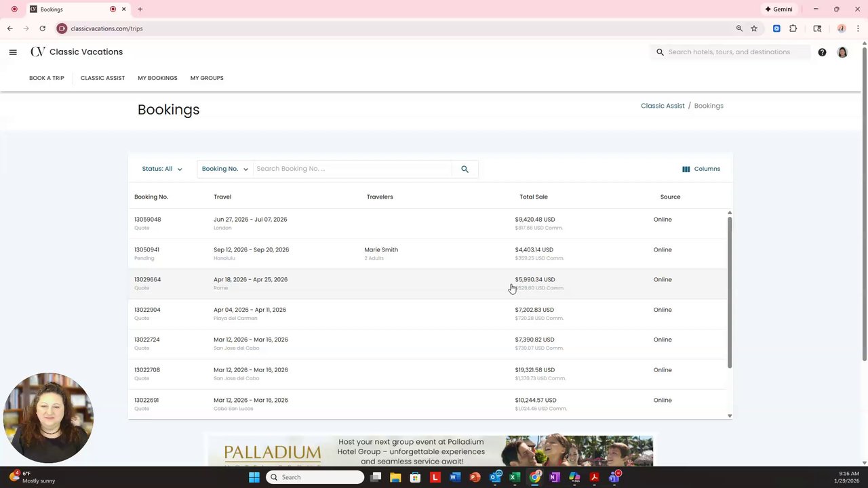Click the taskbar clock showing 9:16 AM
Screen dimensions: 868x488
(x=848, y=477)
